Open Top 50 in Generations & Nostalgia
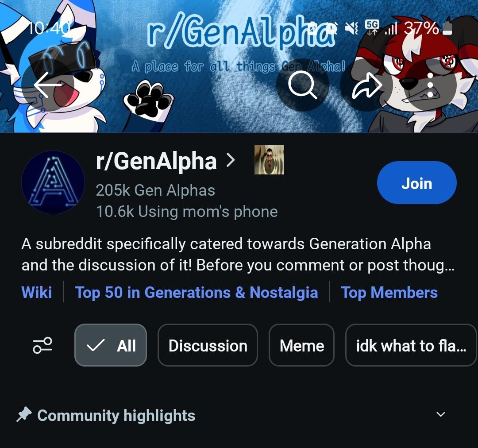 click(x=197, y=292)
